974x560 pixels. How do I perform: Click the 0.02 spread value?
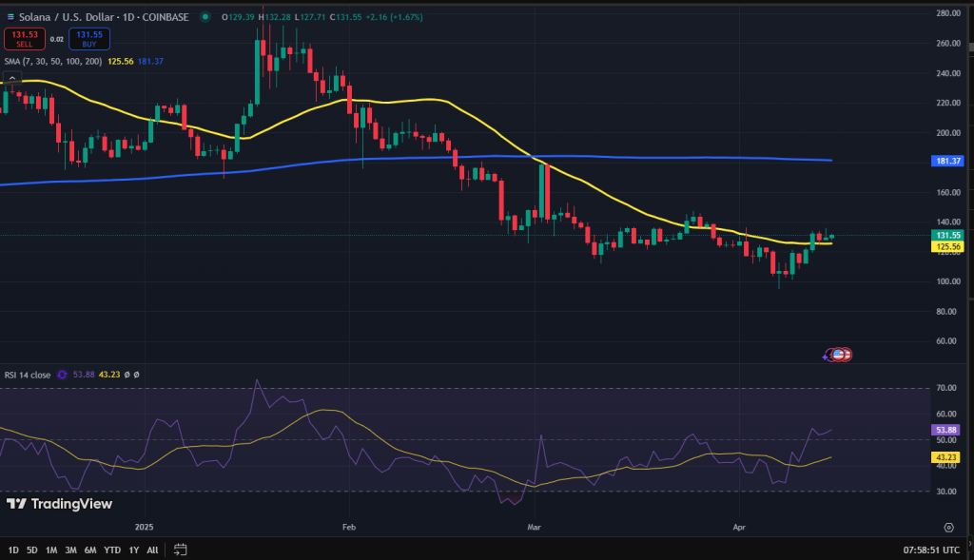[57, 39]
